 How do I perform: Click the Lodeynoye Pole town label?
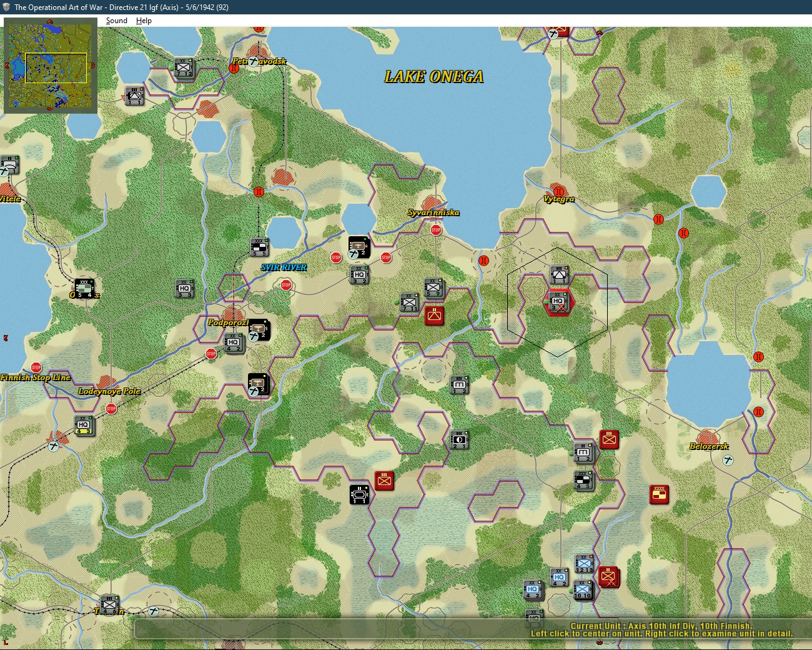point(109,391)
